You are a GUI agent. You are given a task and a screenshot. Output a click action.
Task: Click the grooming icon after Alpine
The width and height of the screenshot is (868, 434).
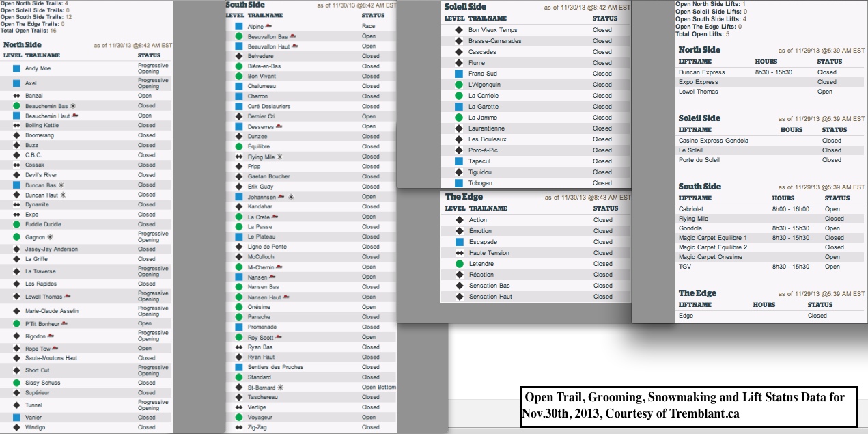[x=268, y=26]
